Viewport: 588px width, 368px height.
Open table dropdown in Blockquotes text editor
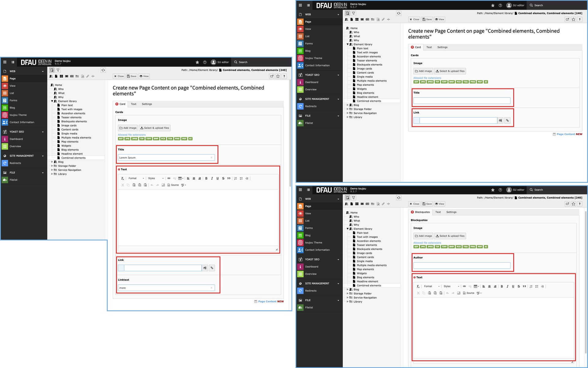[x=476, y=286]
